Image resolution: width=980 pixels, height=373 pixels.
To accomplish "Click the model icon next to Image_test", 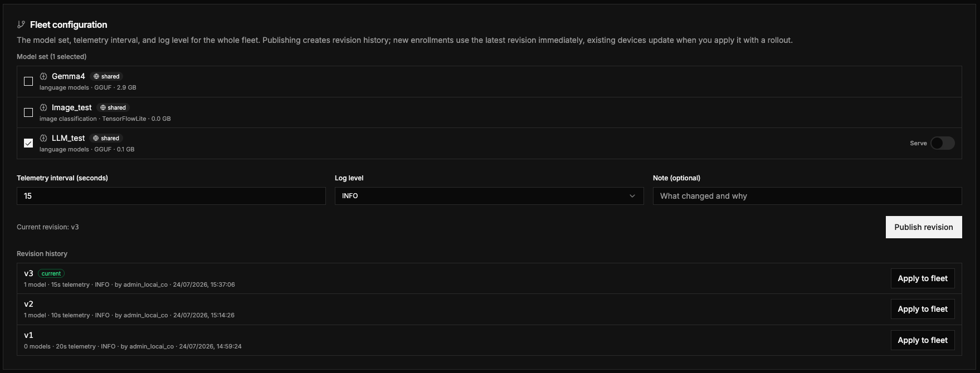I will [x=43, y=107].
